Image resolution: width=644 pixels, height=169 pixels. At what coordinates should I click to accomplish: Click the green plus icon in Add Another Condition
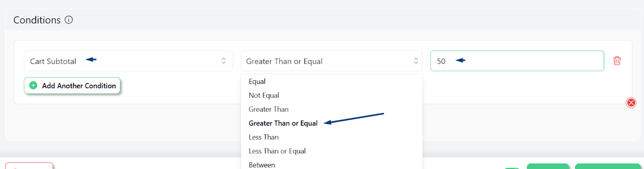click(33, 86)
